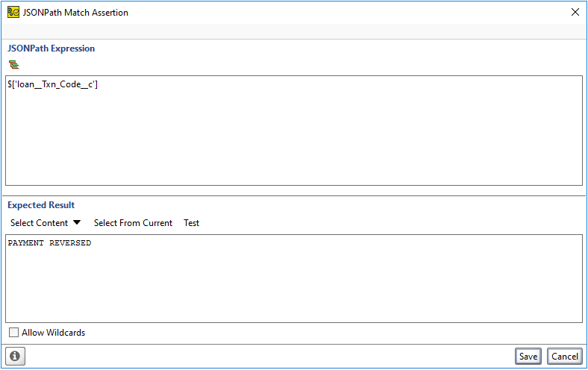Click the JSONPath tree selector icon
The image size is (588, 370).
click(x=13, y=65)
